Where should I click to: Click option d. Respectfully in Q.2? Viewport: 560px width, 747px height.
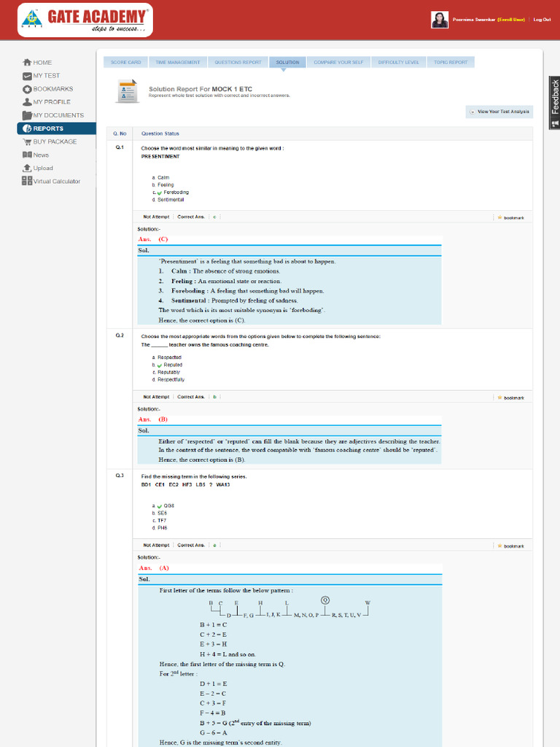(x=168, y=379)
